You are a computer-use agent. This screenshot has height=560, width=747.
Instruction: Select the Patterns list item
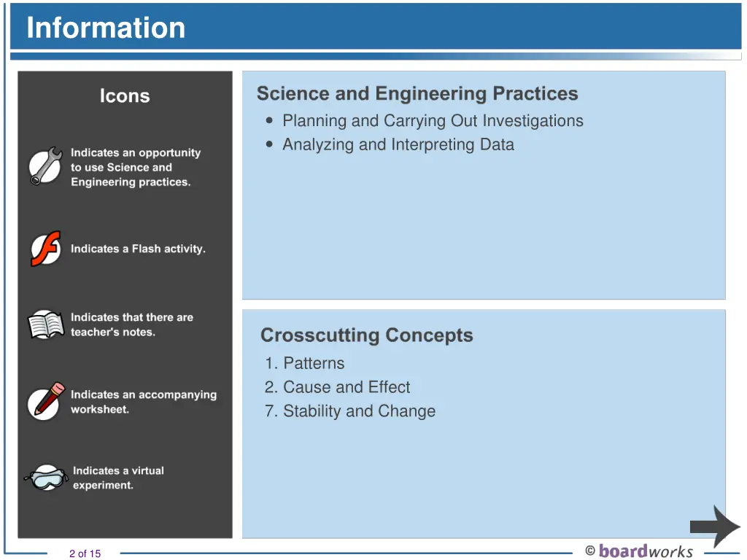tap(304, 363)
